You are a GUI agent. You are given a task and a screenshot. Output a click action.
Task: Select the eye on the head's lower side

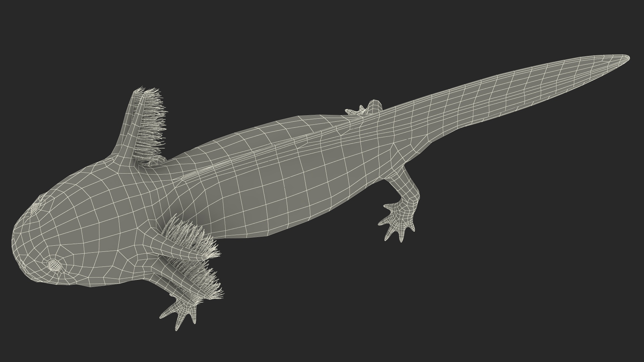[x=54, y=265]
